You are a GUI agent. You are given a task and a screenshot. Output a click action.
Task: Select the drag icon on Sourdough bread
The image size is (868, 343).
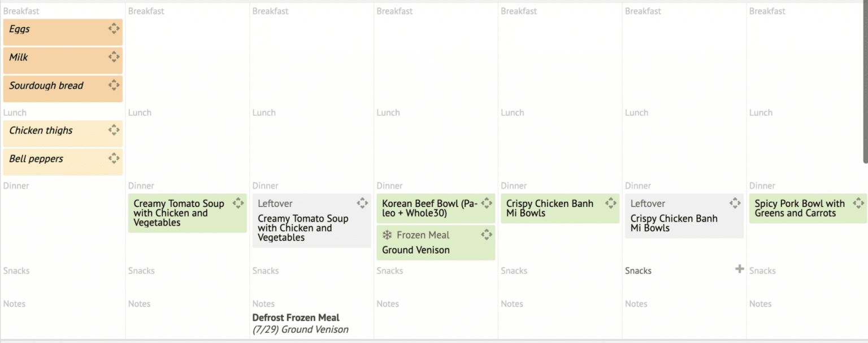[114, 84]
